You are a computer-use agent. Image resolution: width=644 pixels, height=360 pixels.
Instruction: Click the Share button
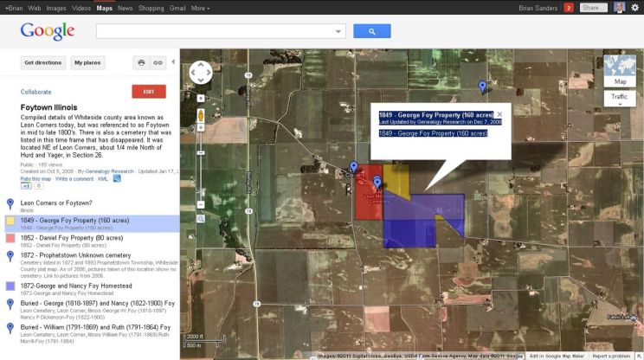click(593, 8)
